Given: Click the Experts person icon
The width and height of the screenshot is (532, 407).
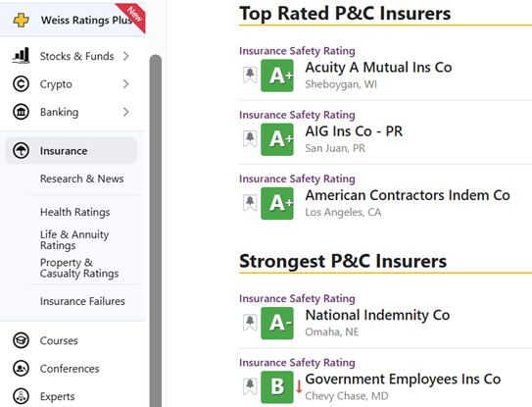Looking at the screenshot, I should coord(21,396).
